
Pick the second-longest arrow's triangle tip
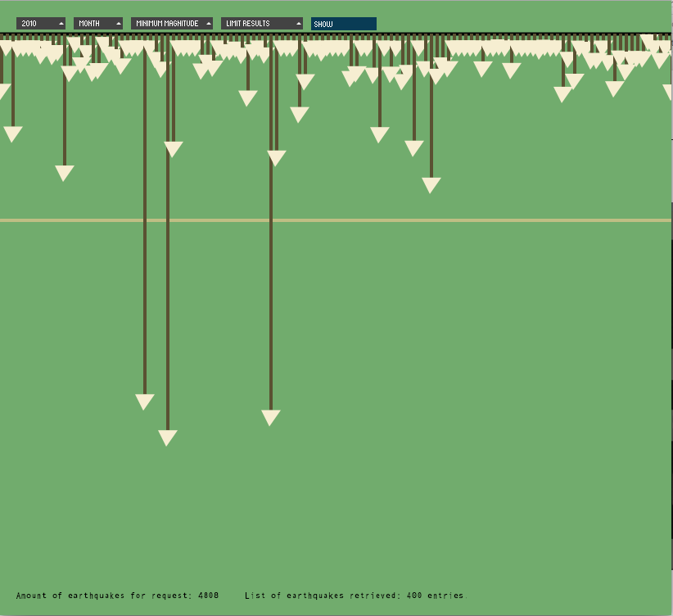click(x=271, y=418)
